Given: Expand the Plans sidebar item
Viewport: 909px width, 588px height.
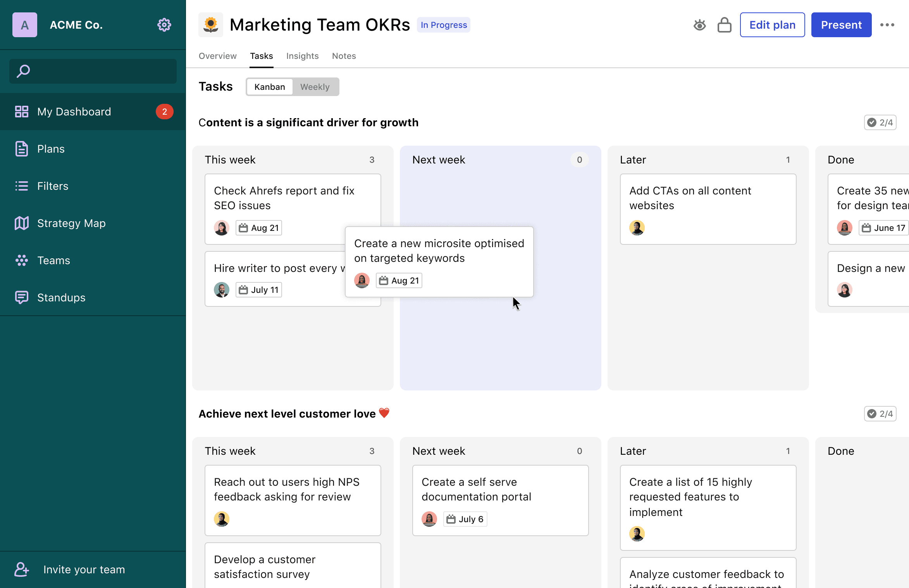Looking at the screenshot, I should click(51, 148).
